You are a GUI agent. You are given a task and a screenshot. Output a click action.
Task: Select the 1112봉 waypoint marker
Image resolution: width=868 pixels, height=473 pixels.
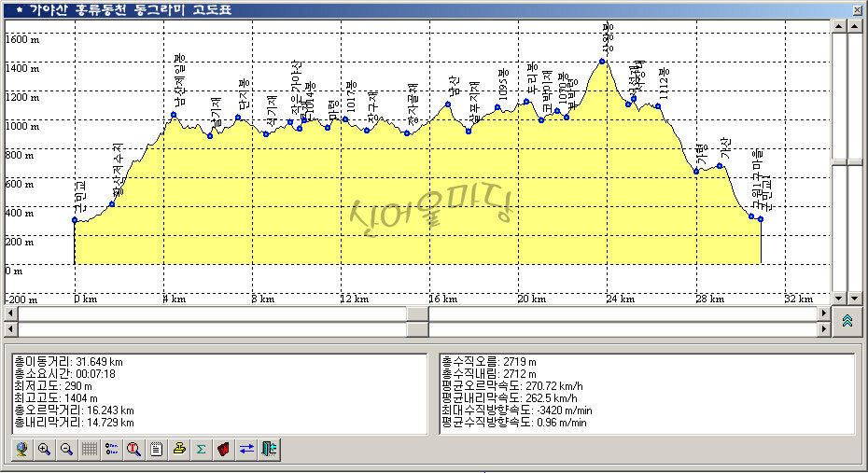pyautogui.click(x=658, y=105)
